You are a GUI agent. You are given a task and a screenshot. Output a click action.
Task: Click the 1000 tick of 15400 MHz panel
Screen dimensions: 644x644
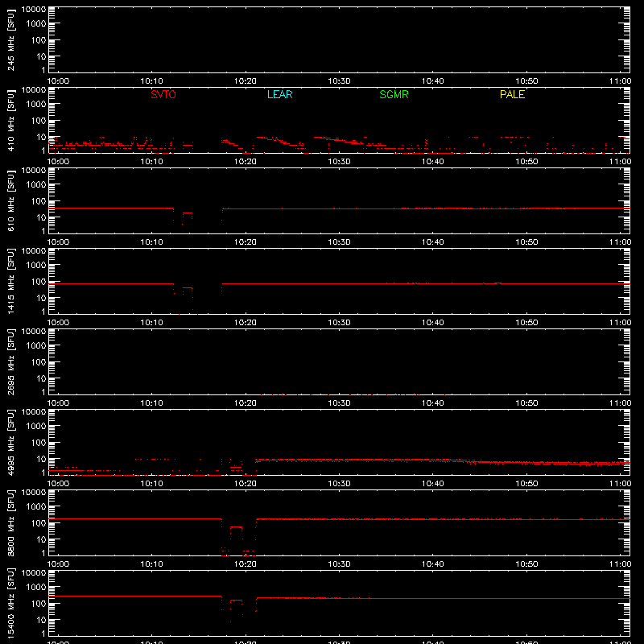(x=36, y=588)
